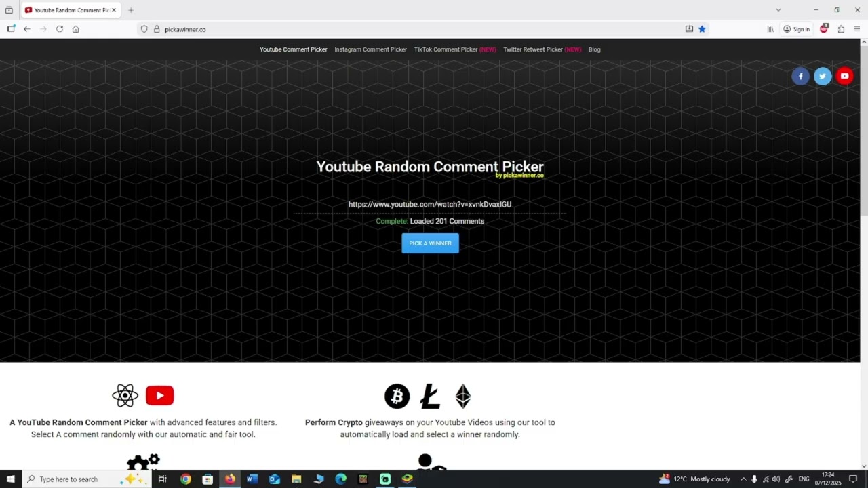Open a new browser tab
Viewport: 868px width, 488px height.
coord(131,10)
